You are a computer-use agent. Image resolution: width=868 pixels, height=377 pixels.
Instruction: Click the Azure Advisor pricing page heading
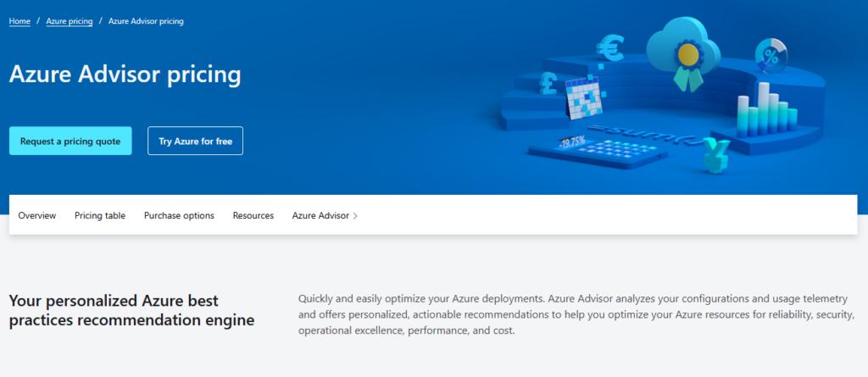coord(125,75)
